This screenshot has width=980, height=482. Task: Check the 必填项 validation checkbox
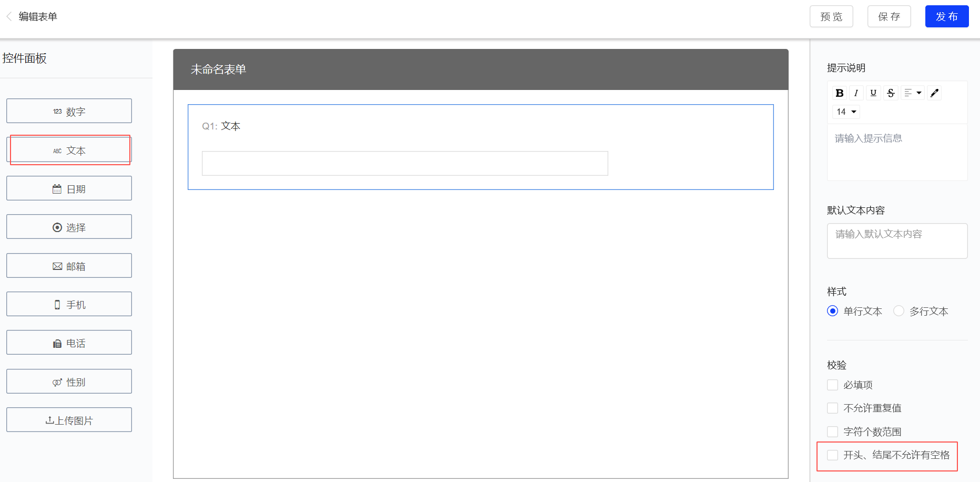(x=832, y=385)
